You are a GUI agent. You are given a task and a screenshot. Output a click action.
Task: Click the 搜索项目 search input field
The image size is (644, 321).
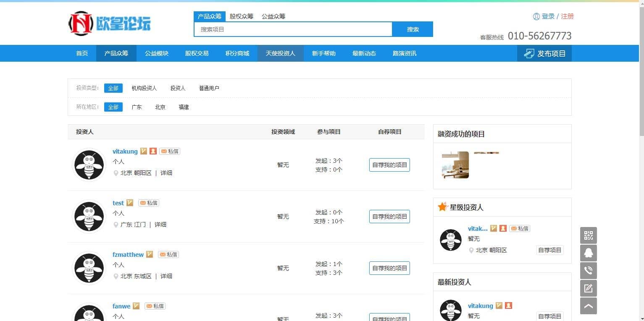coord(293,29)
